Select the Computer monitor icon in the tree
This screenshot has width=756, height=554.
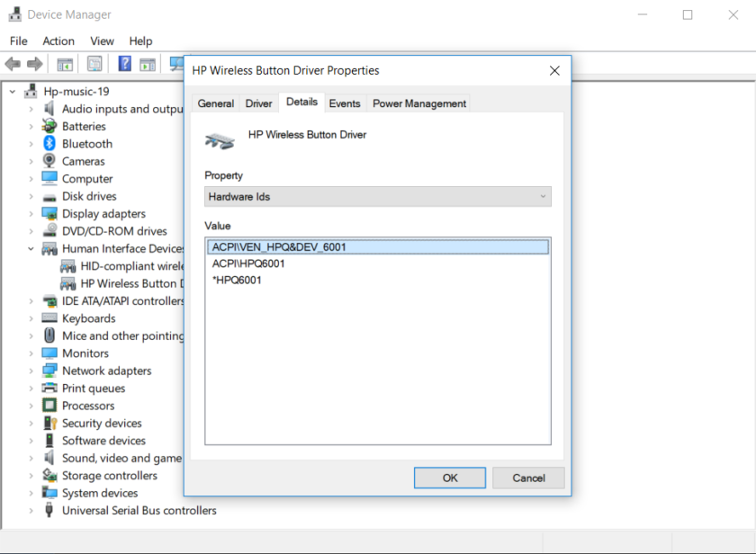[49, 178]
